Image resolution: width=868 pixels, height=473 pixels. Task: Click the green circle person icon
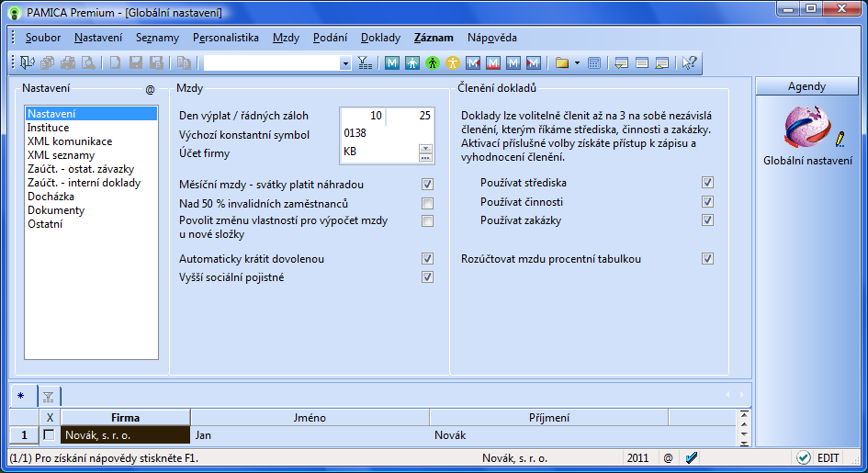pos(433,63)
